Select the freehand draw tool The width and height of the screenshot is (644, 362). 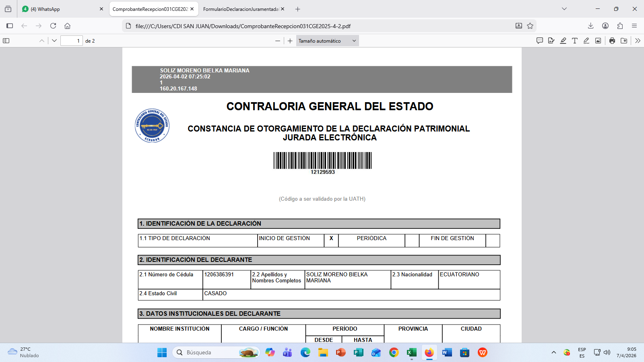click(586, 41)
